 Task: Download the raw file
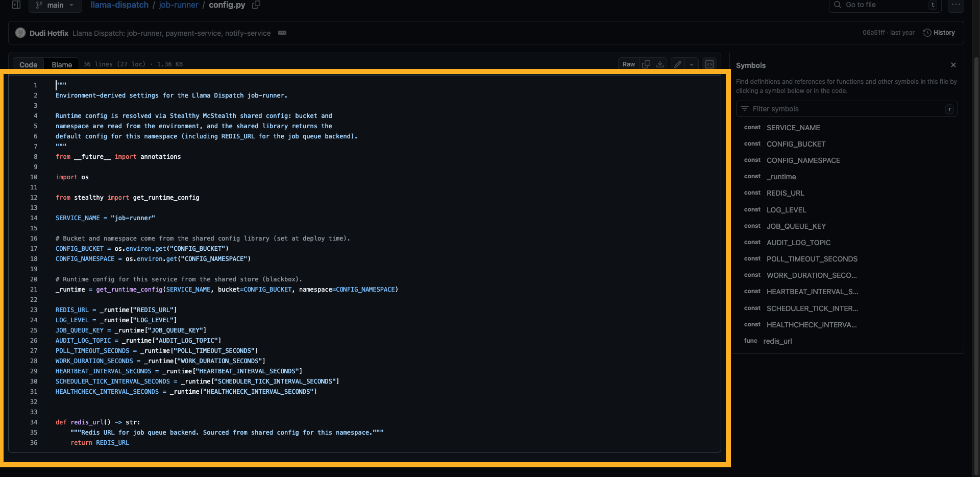point(660,64)
